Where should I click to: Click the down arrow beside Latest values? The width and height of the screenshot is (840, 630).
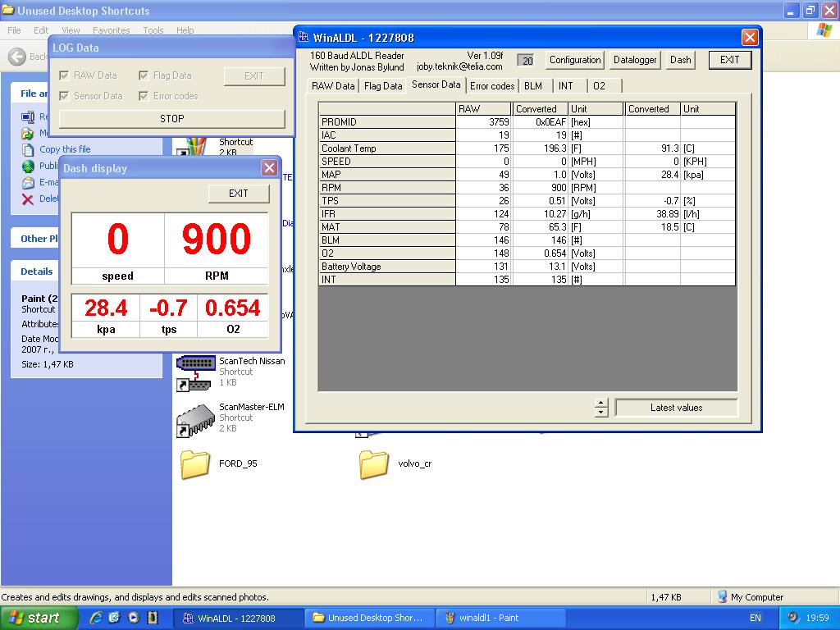[x=601, y=413]
